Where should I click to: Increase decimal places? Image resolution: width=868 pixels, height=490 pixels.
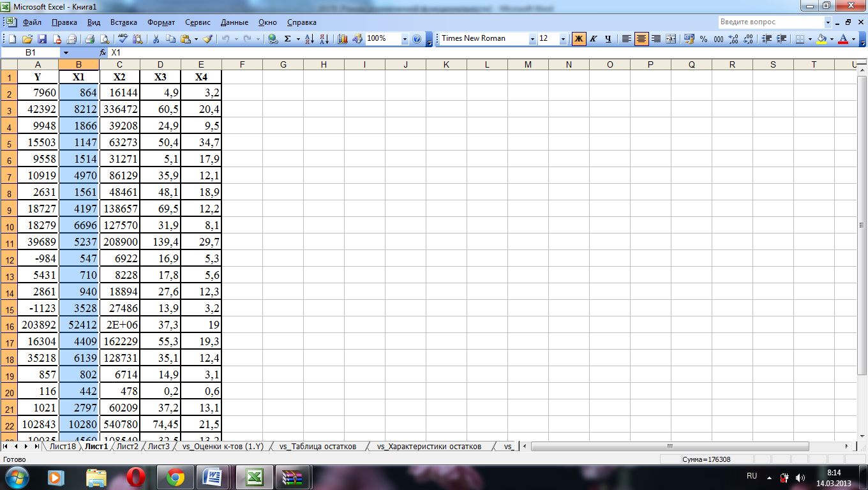(733, 39)
